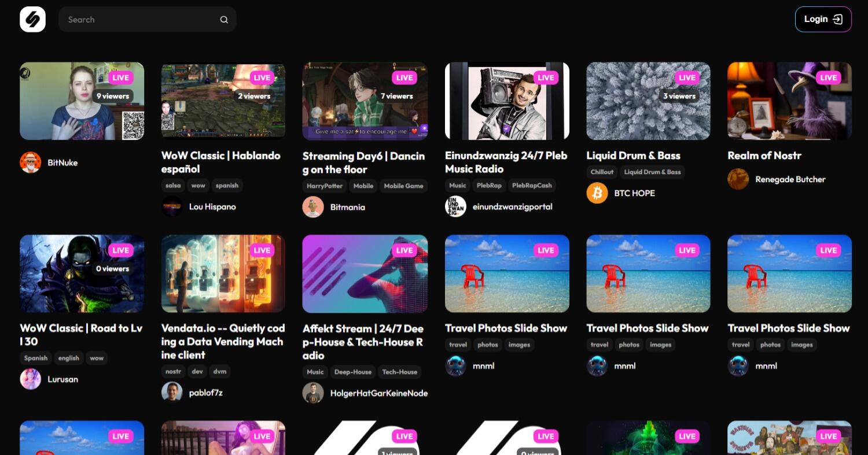Select the 'Mobile Game' tag
868x455 pixels.
(404, 186)
